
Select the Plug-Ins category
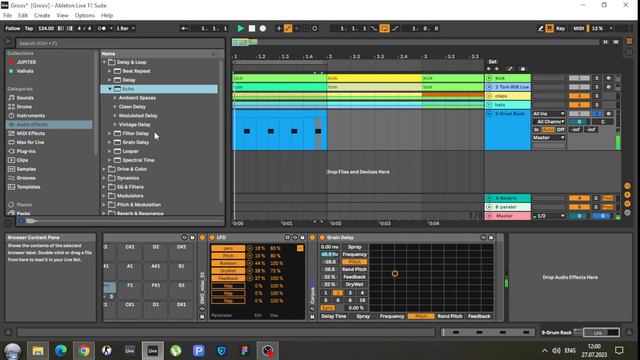pyautogui.click(x=26, y=151)
